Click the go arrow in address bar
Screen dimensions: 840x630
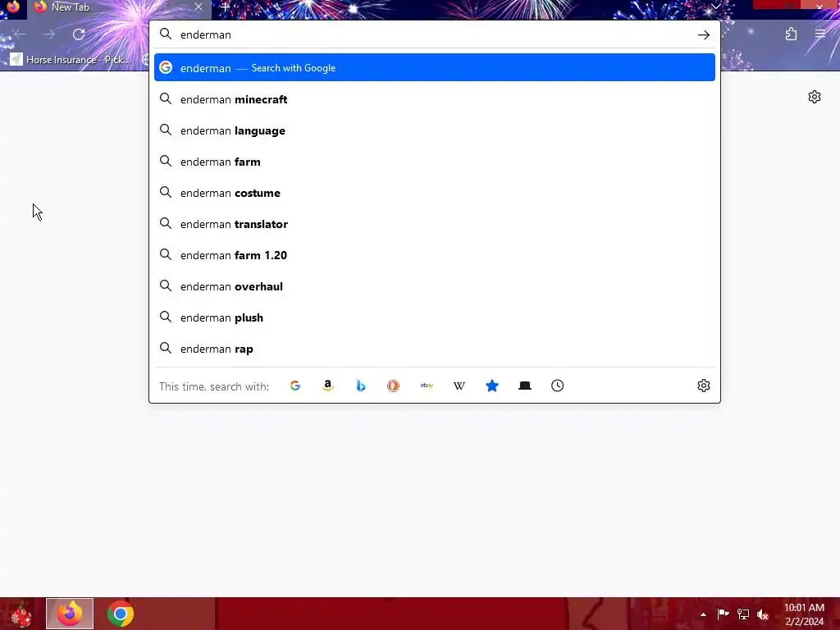(x=703, y=34)
